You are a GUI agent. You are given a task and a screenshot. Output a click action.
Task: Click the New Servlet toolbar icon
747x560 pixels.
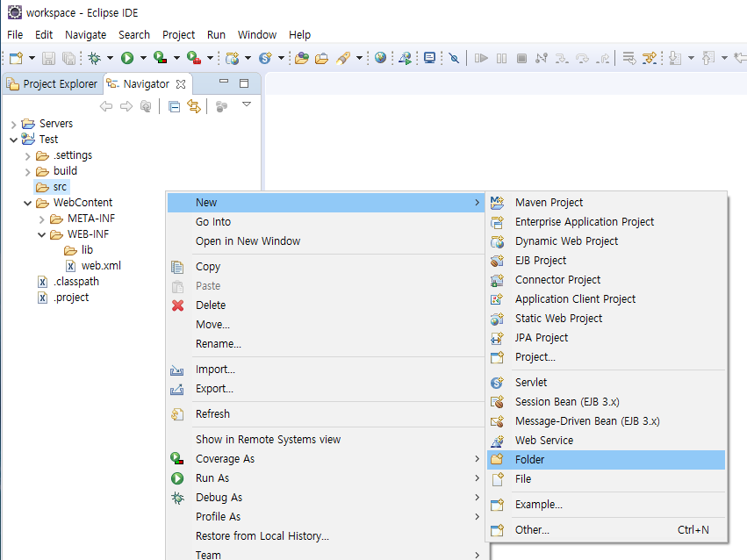265,58
